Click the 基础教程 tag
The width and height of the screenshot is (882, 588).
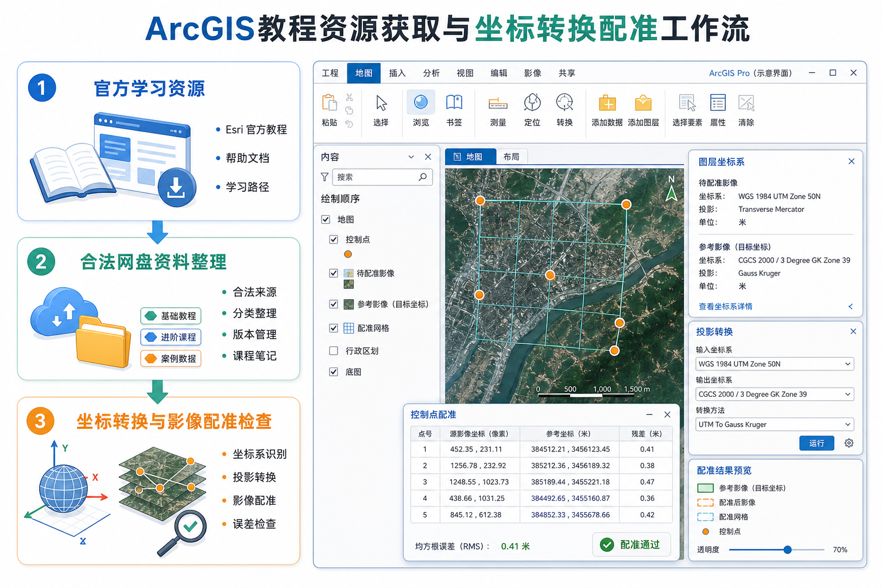click(x=171, y=316)
